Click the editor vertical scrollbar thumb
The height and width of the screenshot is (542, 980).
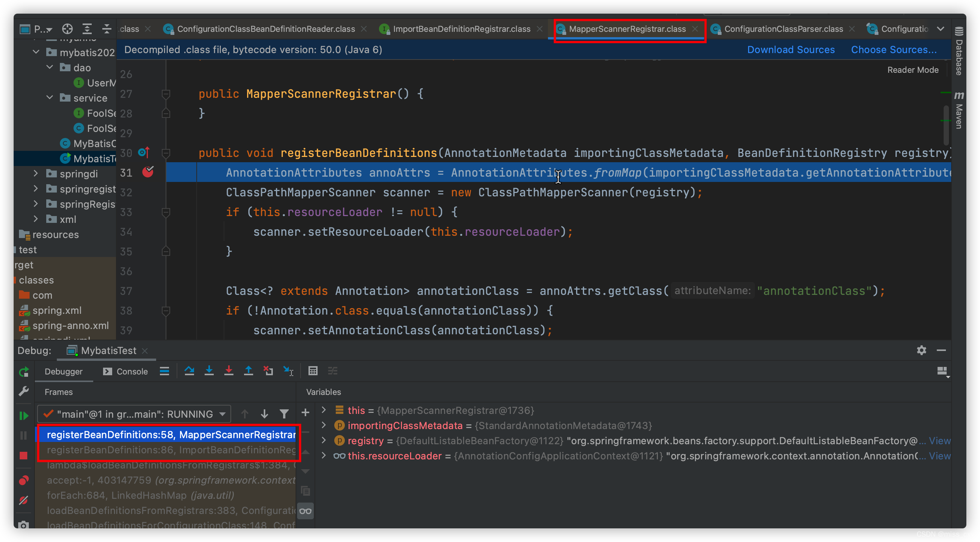946,125
